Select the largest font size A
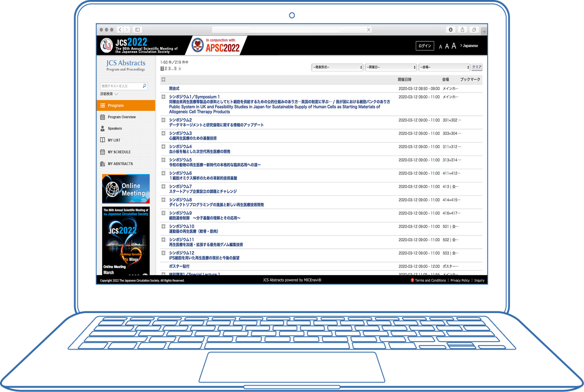 tap(454, 46)
